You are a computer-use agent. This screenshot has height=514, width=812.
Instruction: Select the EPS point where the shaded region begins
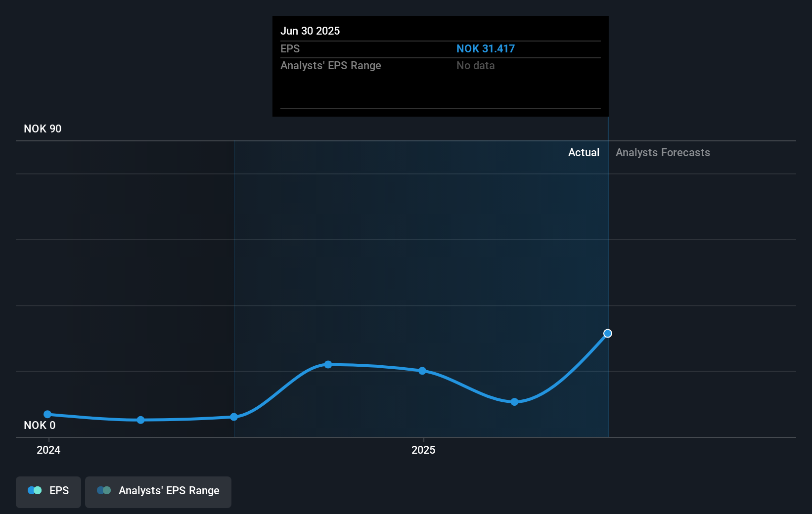[234, 417]
